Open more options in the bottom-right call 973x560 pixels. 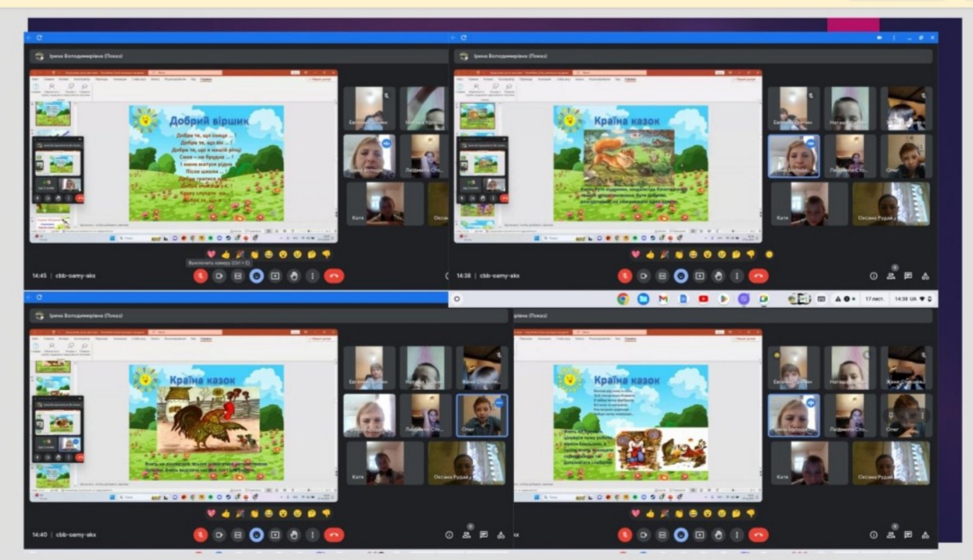pos(737,535)
